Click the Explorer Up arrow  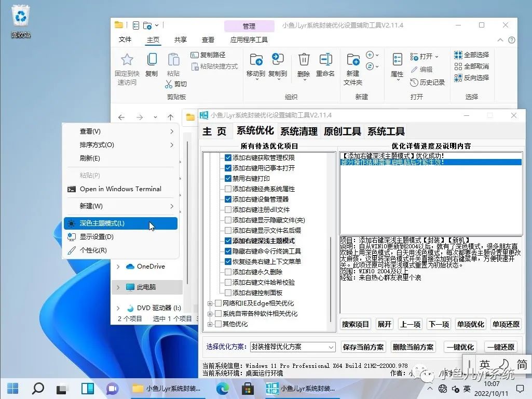[170, 117]
